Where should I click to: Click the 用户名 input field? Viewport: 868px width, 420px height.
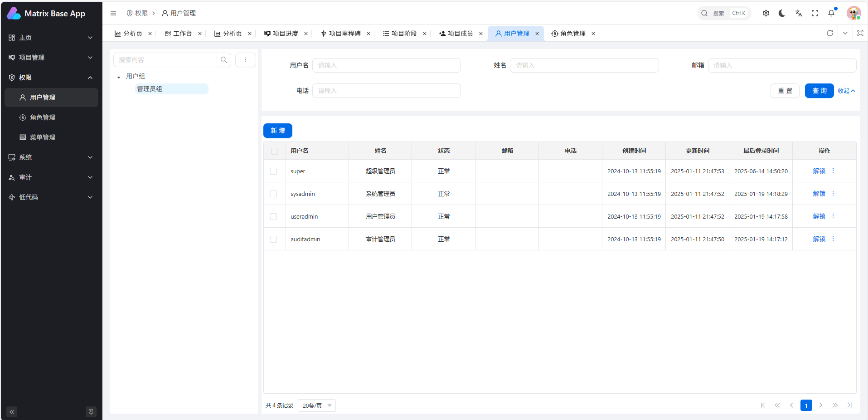pos(386,65)
